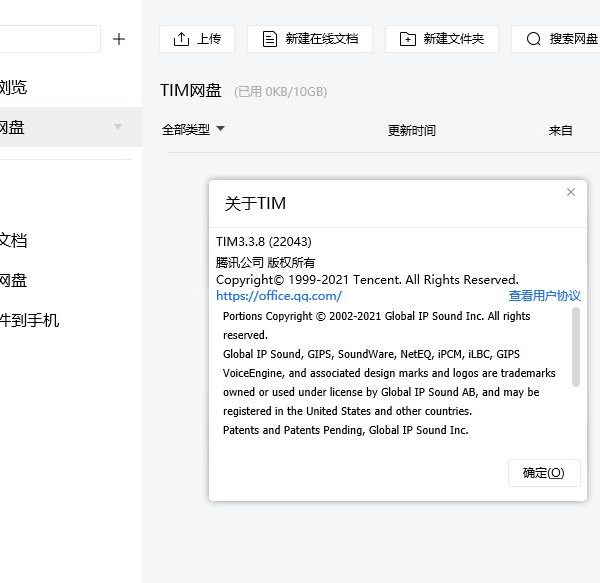The image size is (600, 583).
Task: Expand the arrow on the highlighted 网盘 item
Action: coord(118,127)
